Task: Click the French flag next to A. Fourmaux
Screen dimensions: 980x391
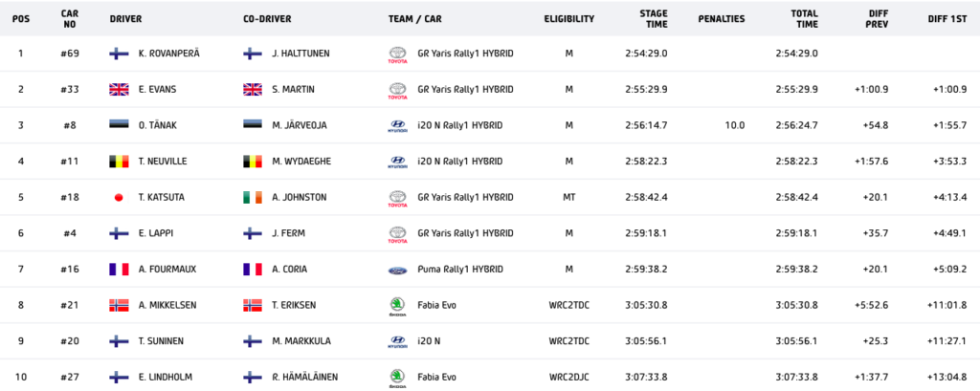Action: [120, 269]
